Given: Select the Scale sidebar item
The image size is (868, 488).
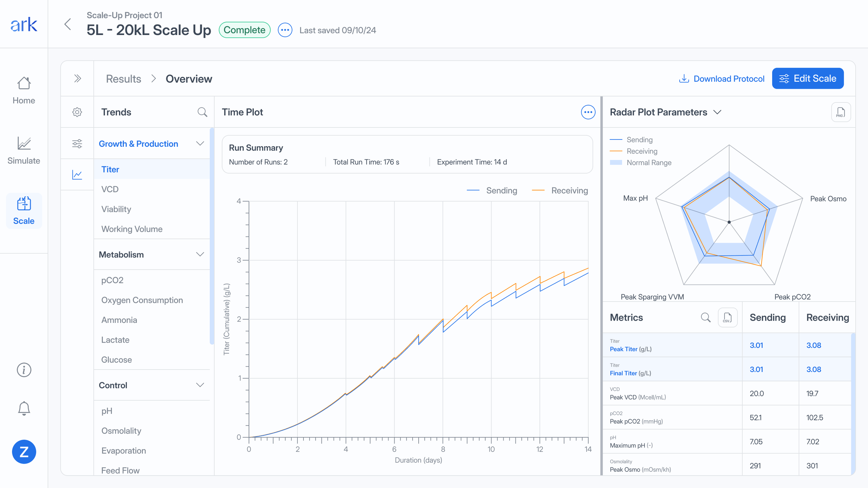Looking at the screenshot, I should point(24,211).
